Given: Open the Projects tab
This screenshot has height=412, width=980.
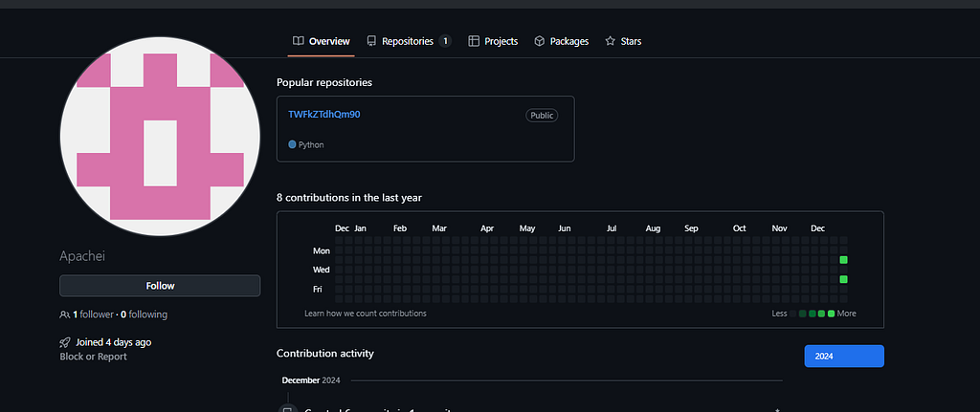Looking at the screenshot, I should coord(493,41).
